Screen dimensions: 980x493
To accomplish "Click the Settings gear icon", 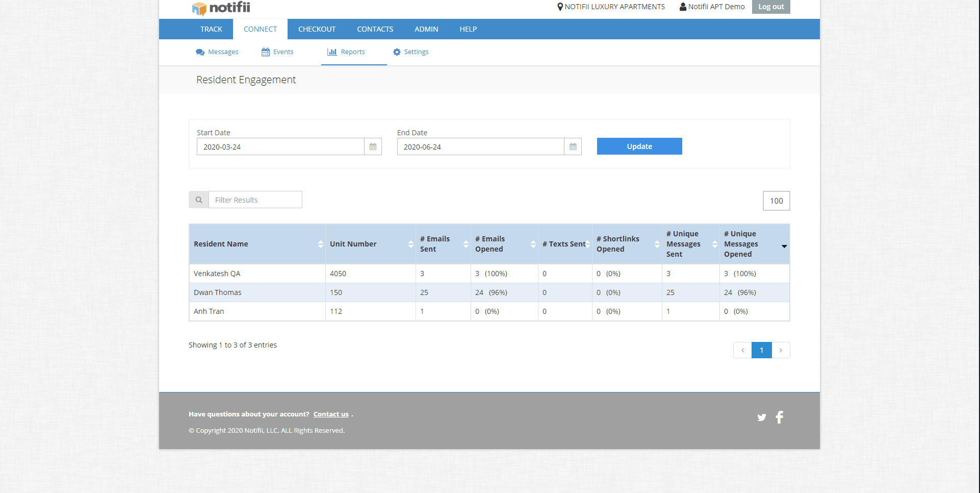I will pyautogui.click(x=397, y=52).
